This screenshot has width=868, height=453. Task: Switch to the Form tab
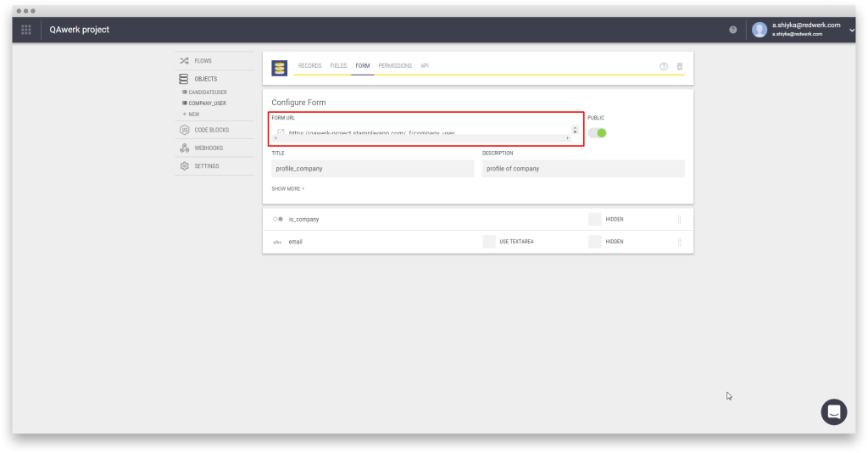click(x=363, y=66)
